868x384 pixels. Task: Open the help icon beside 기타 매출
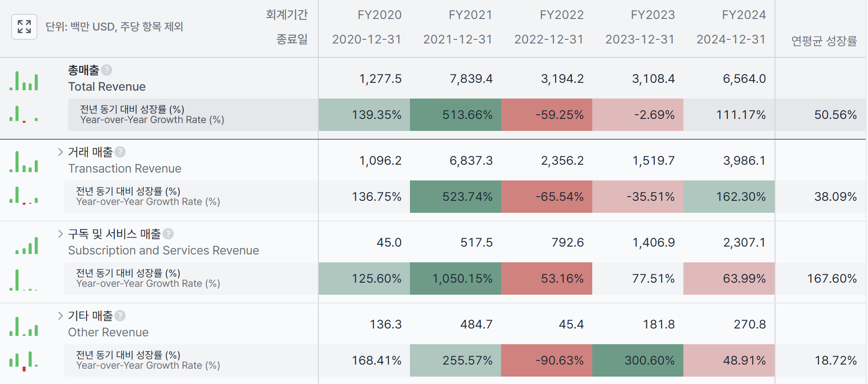click(120, 316)
